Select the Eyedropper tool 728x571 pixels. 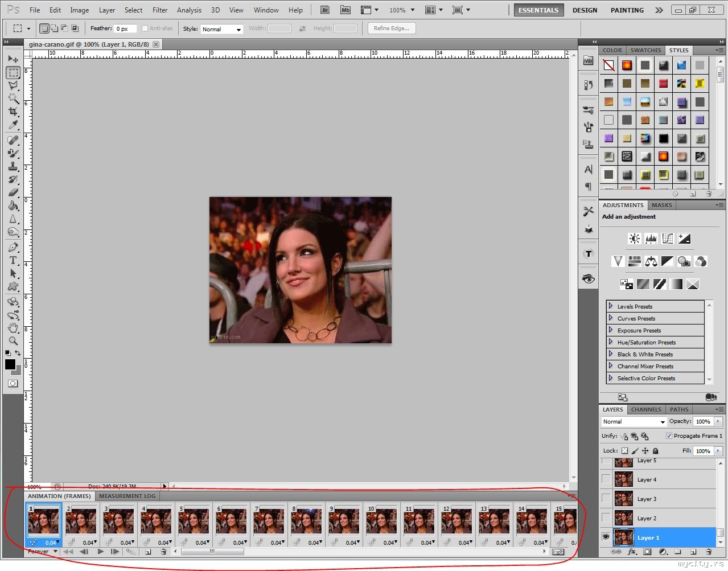(13, 125)
